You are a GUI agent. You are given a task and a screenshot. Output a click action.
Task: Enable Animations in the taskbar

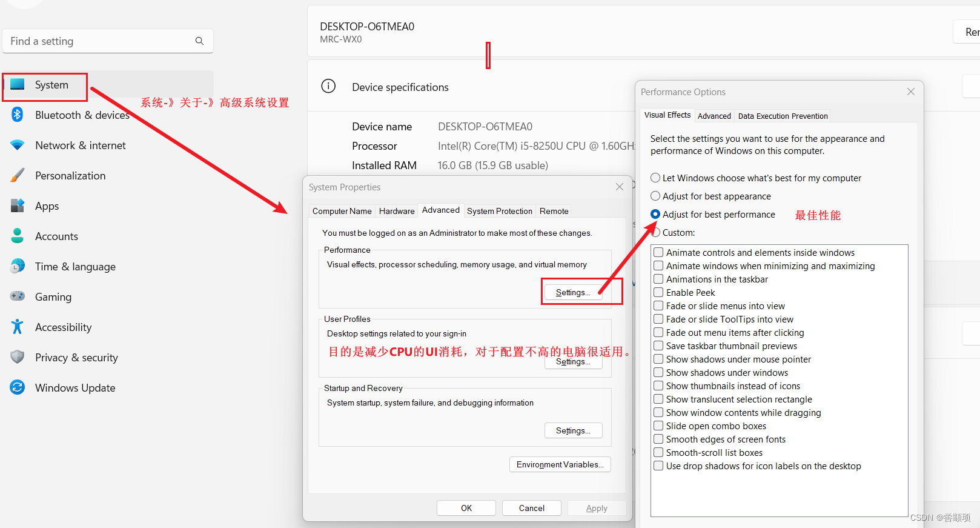pos(658,279)
